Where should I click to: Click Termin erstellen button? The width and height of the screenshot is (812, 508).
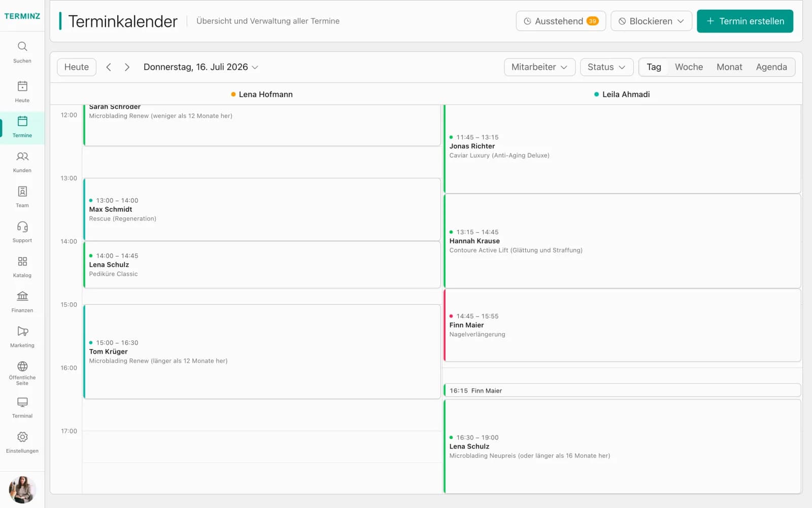[x=745, y=21]
